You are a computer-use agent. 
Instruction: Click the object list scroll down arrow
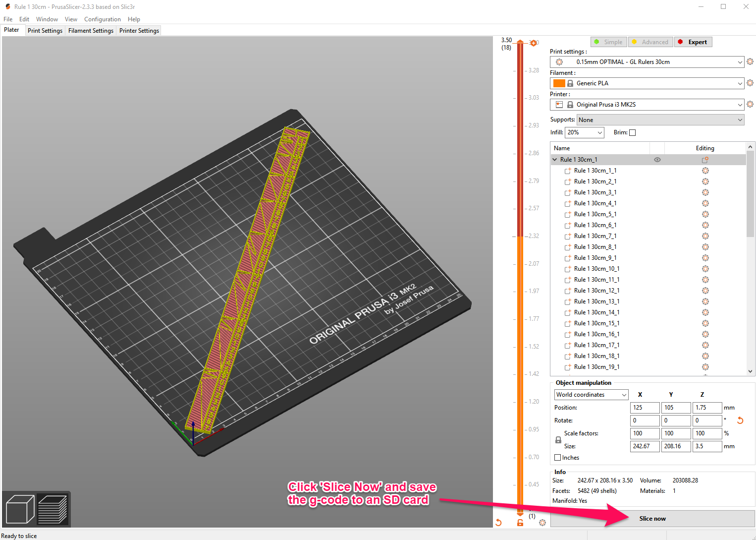751,371
